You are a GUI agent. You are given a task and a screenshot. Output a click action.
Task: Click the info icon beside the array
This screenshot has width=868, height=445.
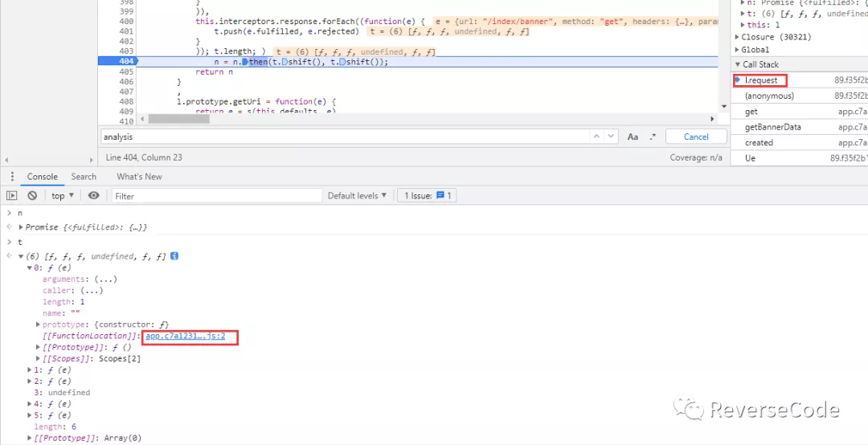point(174,256)
